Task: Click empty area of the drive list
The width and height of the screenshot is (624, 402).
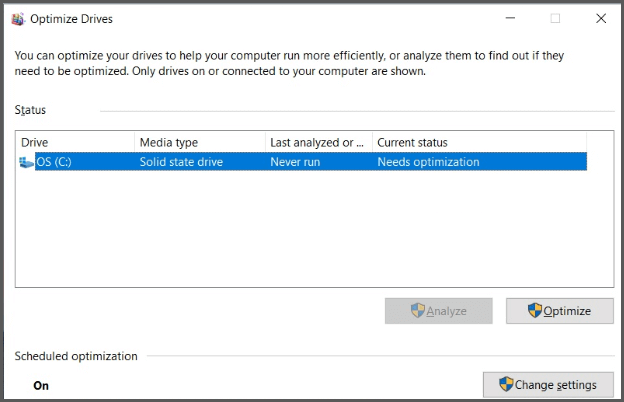Action: click(314, 229)
